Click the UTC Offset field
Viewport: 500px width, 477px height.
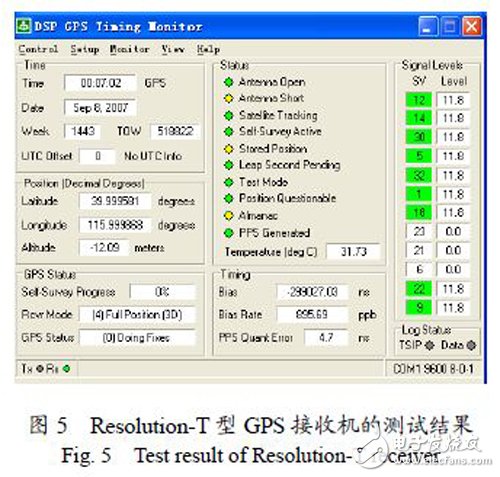(x=97, y=156)
